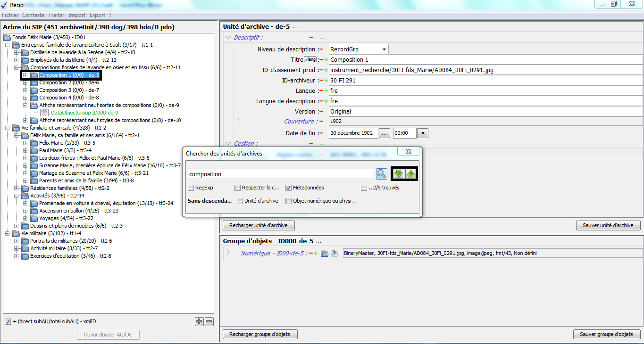Open the Export menu
This screenshot has height=344, width=644.
coord(97,15)
